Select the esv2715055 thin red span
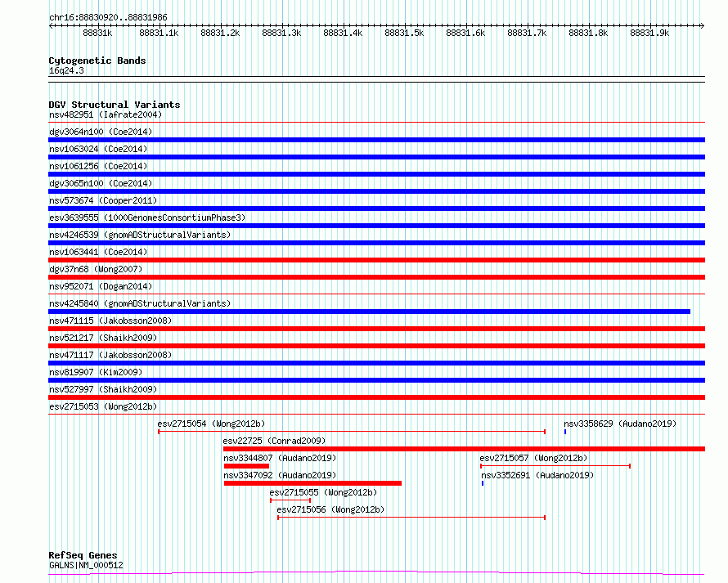The height and width of the screenshot is (583, 728). [x=290, y=500]
